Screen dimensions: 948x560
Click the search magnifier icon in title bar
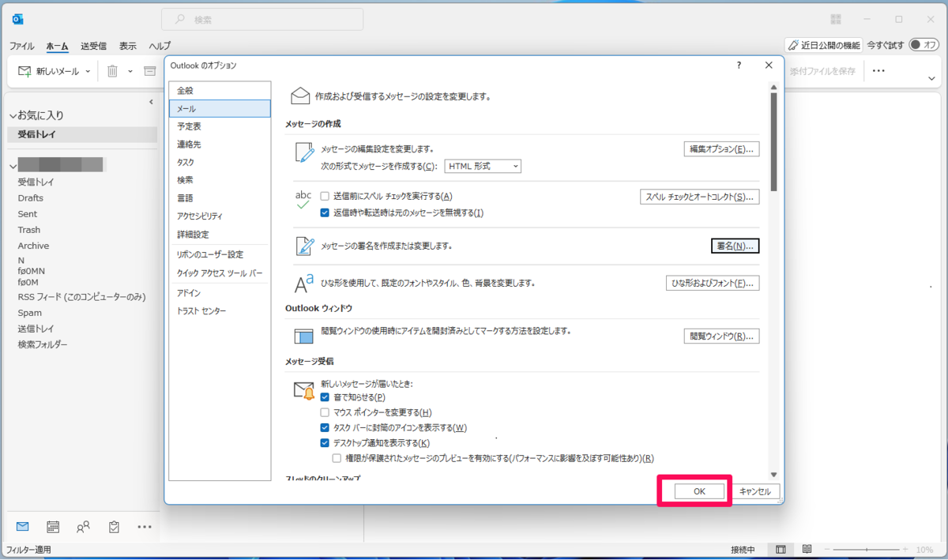point(180,19)
